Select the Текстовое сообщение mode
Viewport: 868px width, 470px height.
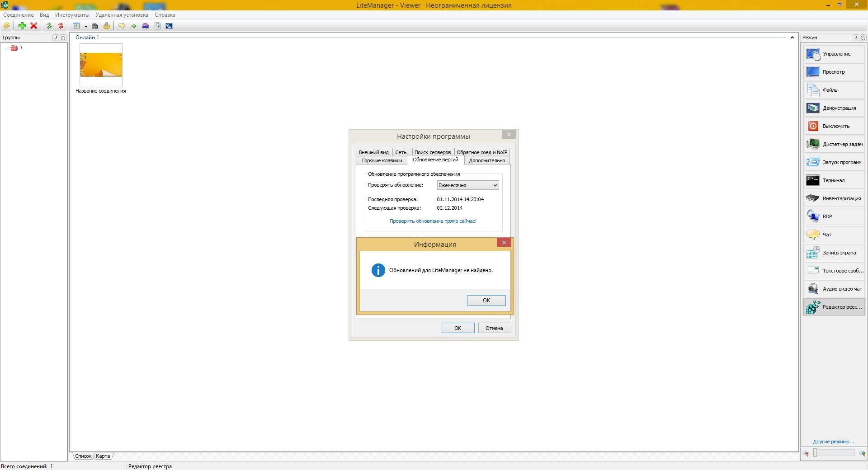834,271
